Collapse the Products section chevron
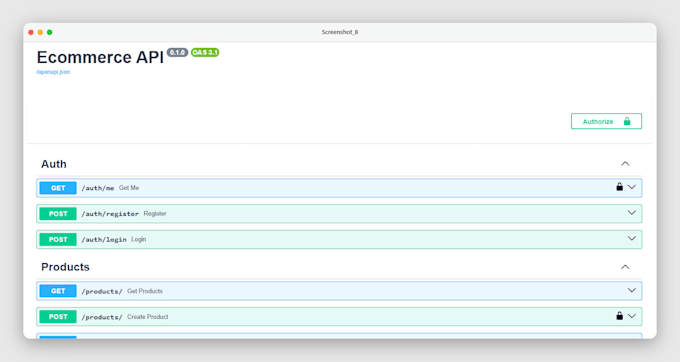Screen dimensions: 680x362 click(x=625, y=267)
